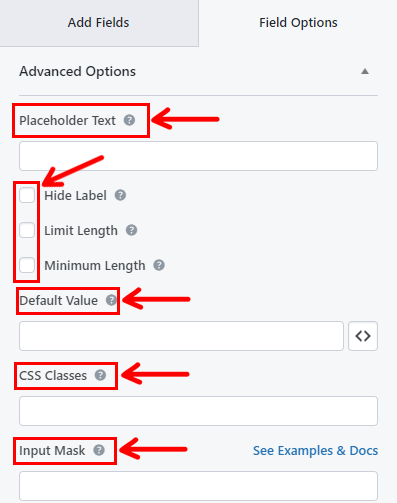Image resolution: width=397 pixels, height=503 pixels.
Task: Check the Limit Length option
Action: [27, 230]
